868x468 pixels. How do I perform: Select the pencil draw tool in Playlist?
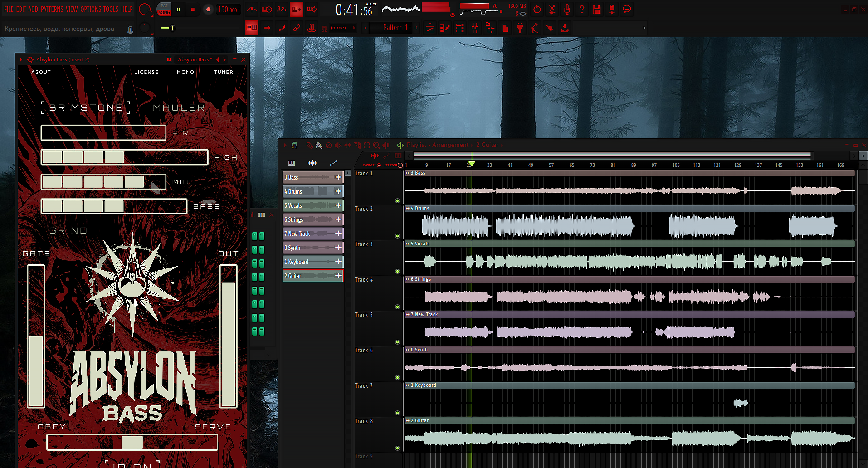pyautogui.click(x=309, y=145)
